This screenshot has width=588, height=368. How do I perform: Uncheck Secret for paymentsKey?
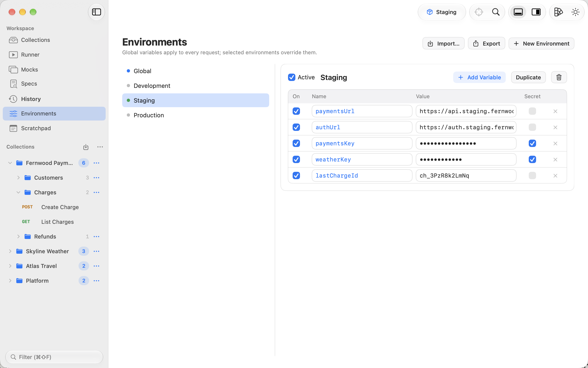tap(532, 143)
